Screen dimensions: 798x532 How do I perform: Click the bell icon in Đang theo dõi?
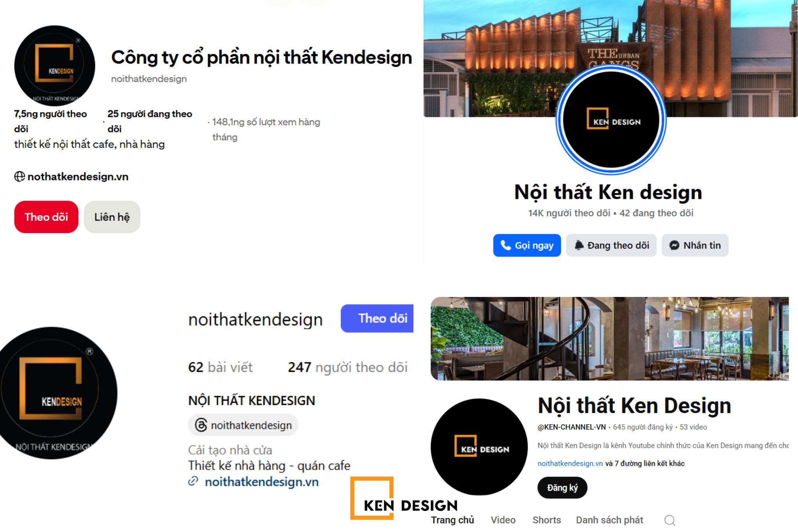pos(579,246)
